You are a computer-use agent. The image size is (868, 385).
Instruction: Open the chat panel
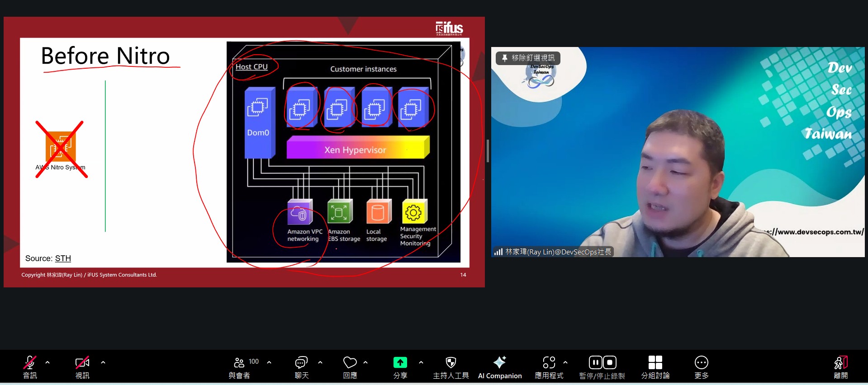click(301, 363)
